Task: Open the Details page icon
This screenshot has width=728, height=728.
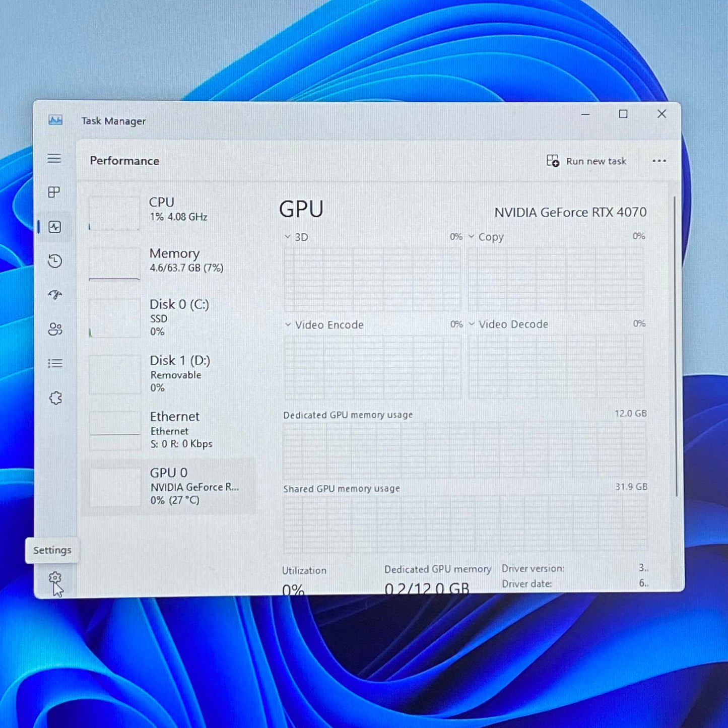Action: [55, 363]
